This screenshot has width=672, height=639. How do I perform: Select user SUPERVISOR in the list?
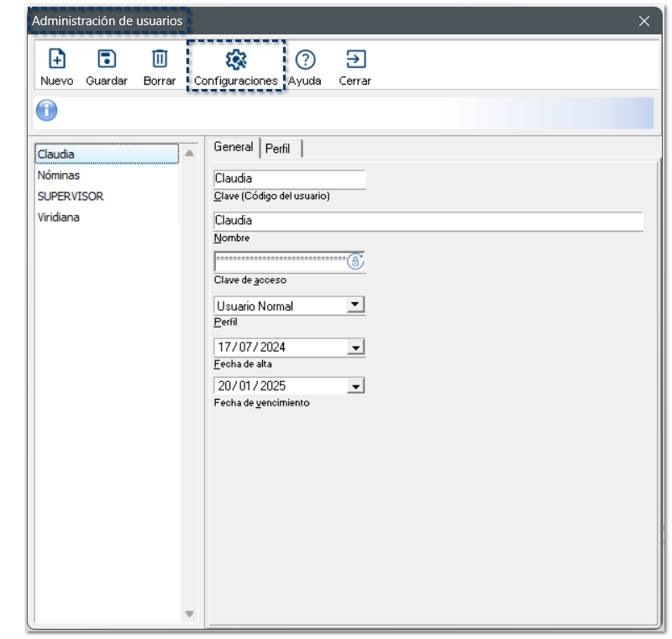coord(71,196)
